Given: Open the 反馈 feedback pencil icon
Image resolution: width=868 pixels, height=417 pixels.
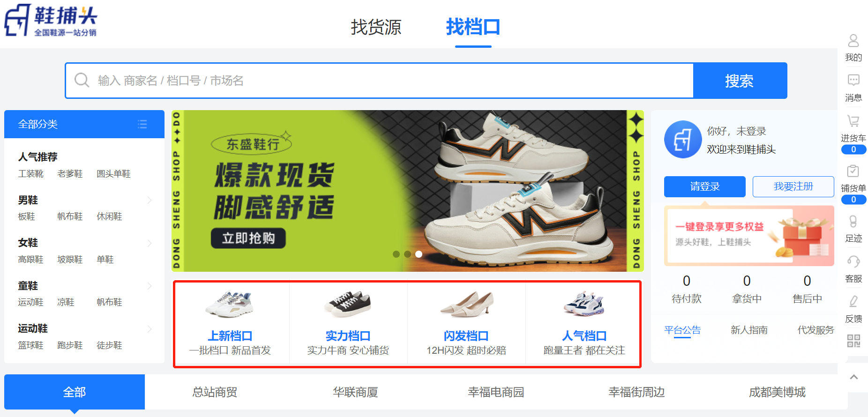Looking at the screenshot, I should tap(853, 301).
